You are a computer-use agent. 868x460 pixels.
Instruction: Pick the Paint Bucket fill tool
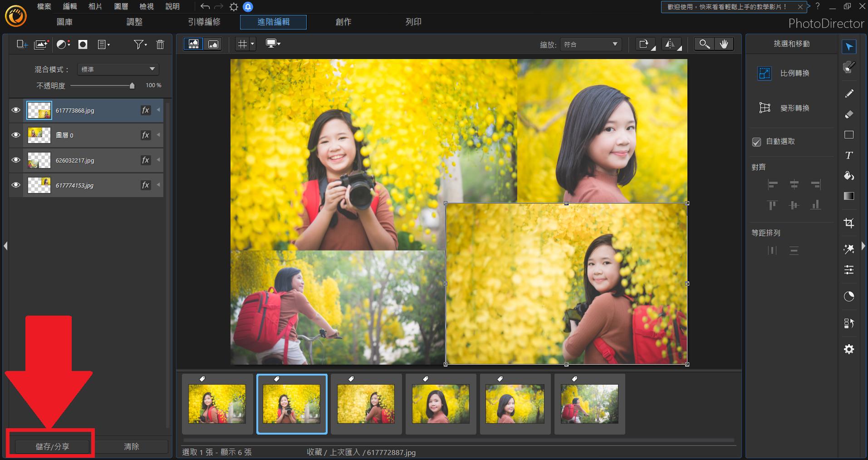coord(848,176)
